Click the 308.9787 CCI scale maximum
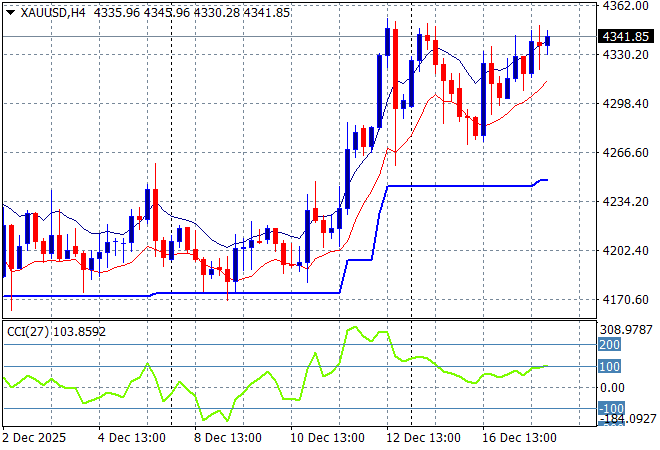660x450 pixels. (626, 329)
